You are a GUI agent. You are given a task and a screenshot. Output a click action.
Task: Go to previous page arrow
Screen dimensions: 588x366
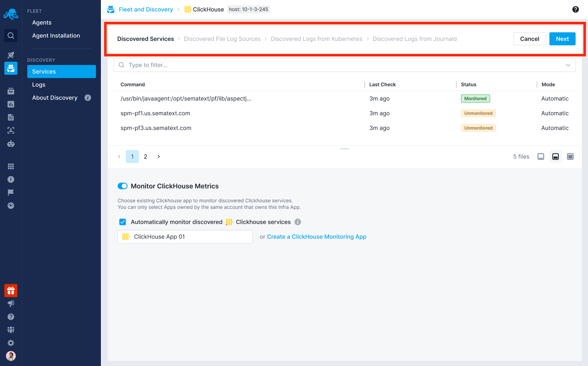click(119, 157)
